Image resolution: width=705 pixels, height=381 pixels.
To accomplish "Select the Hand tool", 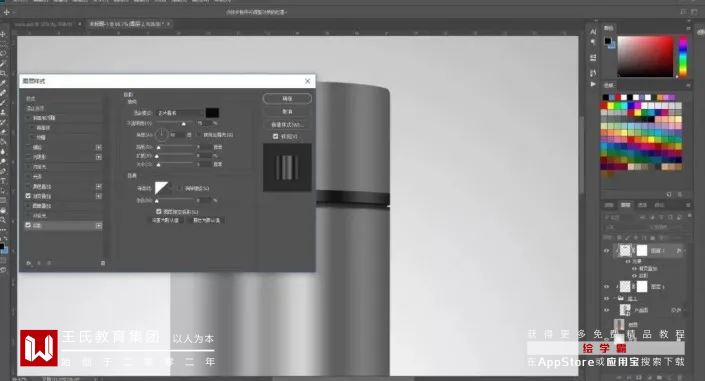I will click(x=3, y=210).
